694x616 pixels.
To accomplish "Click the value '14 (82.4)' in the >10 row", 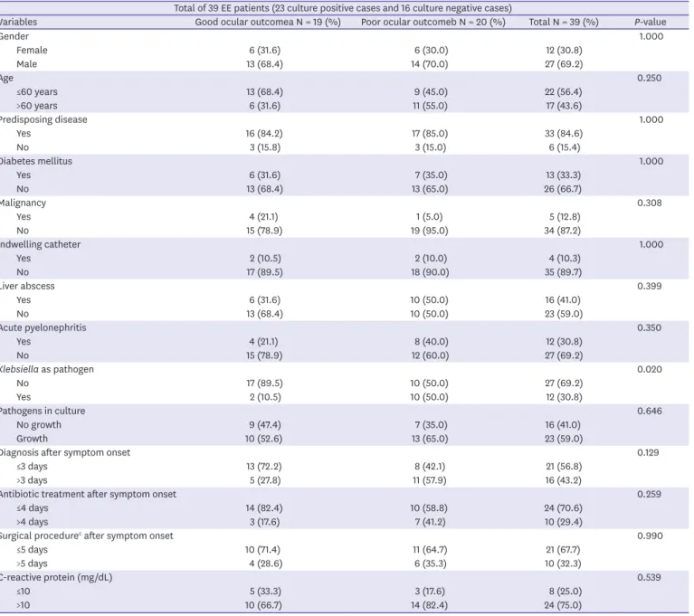I will click(x=429, y=604).
